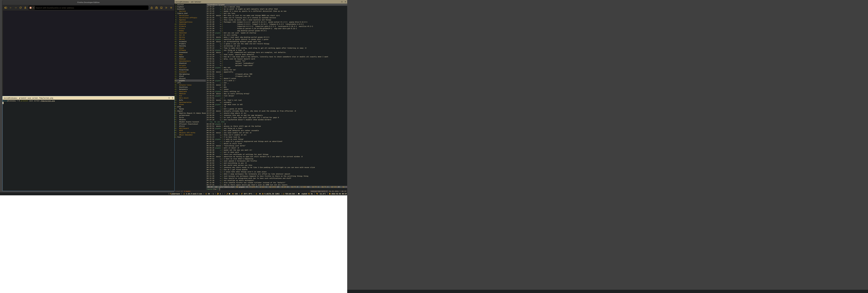Open the Firefox extensions puzzle icon
Viewport: 868px width, 293px height.
(152, 8)
